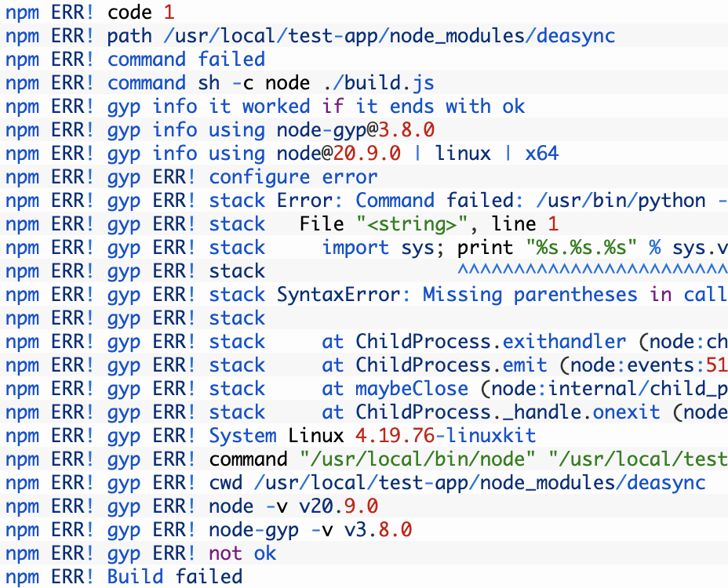Screen dimensions: 728x588
Task: Click the node@20.9.0 version text
Action: click(338, 154)
